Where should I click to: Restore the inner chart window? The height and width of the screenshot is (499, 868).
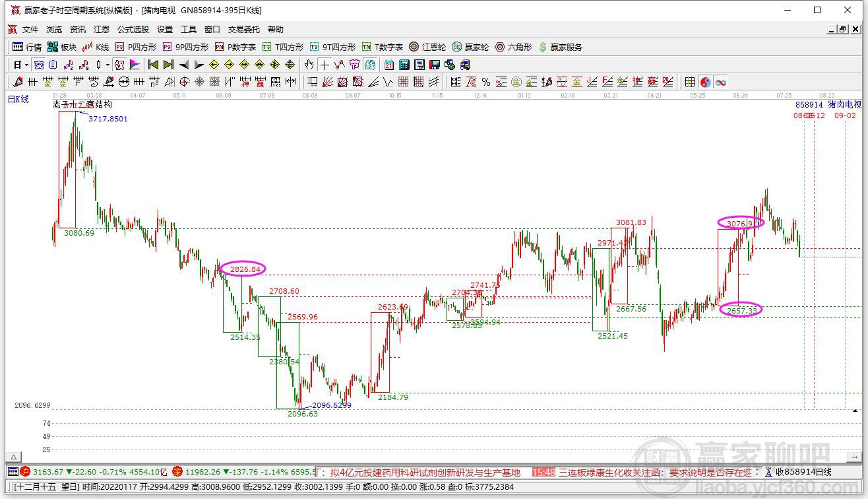842,30
